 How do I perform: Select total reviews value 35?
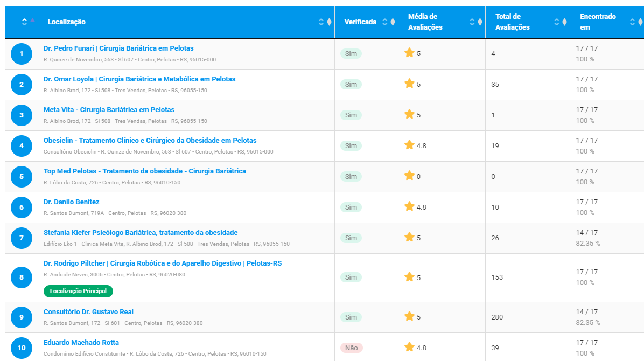pos(495,85)
